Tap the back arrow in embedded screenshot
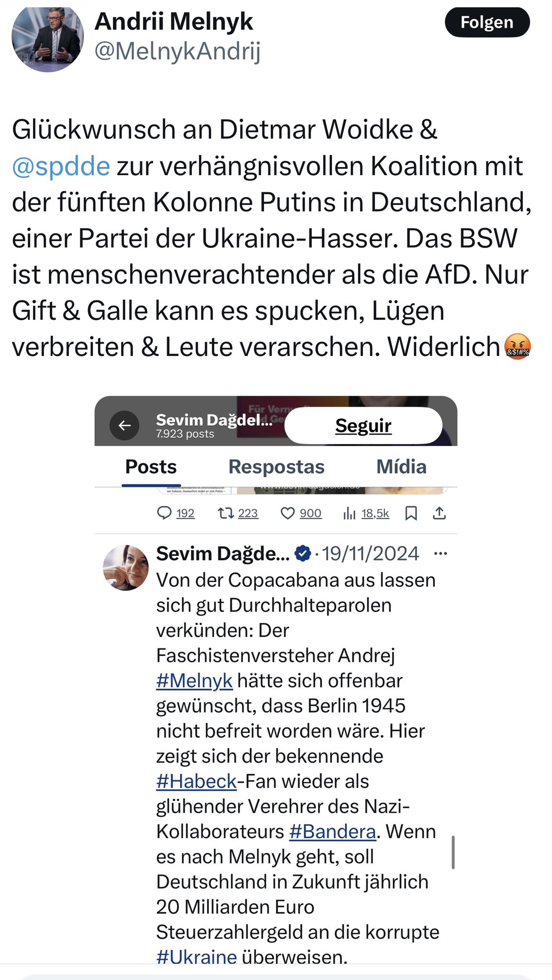Screen dimensions: 552x980 click(124, 425)
